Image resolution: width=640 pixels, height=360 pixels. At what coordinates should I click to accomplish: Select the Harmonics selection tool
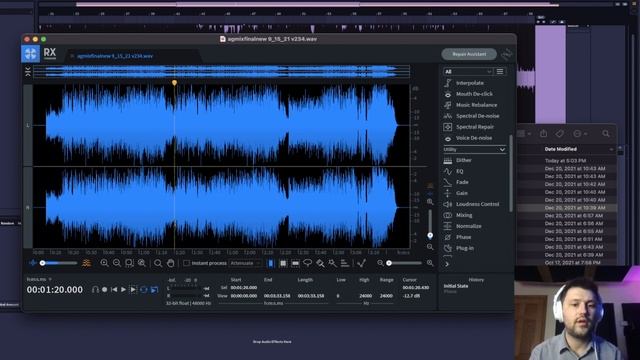pos(345,263)
